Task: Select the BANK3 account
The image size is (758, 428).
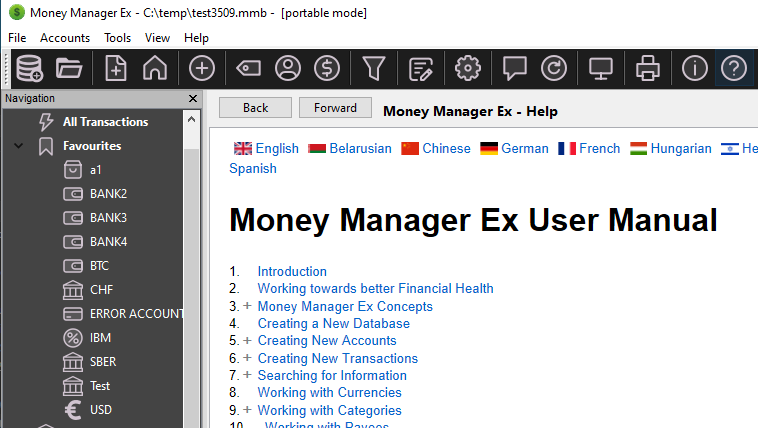Action: 108,218
